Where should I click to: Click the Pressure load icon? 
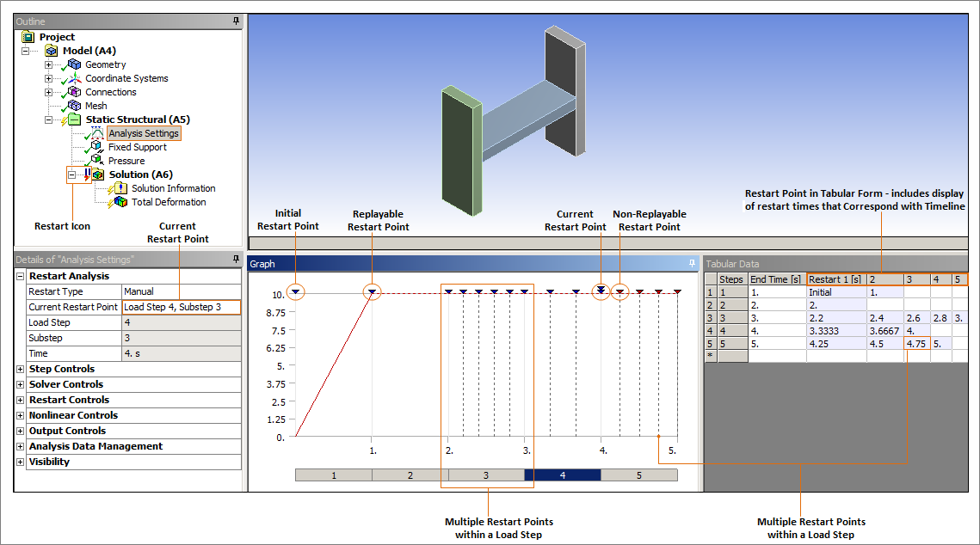(x=97, y=161)
